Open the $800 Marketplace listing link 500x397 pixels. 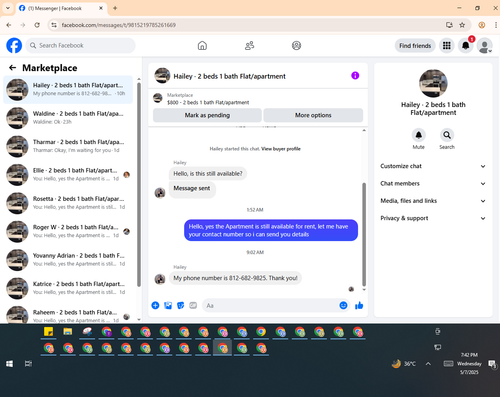coord(208,102)
